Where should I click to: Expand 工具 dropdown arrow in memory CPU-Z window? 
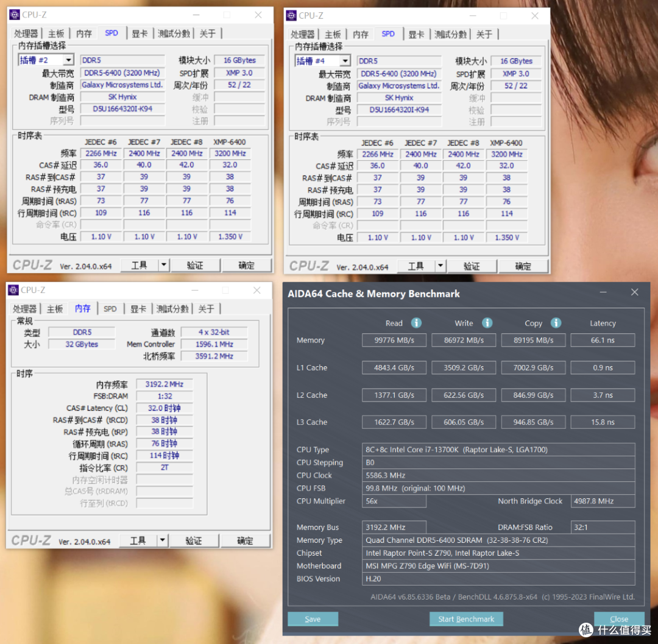(x=163, y=540)
